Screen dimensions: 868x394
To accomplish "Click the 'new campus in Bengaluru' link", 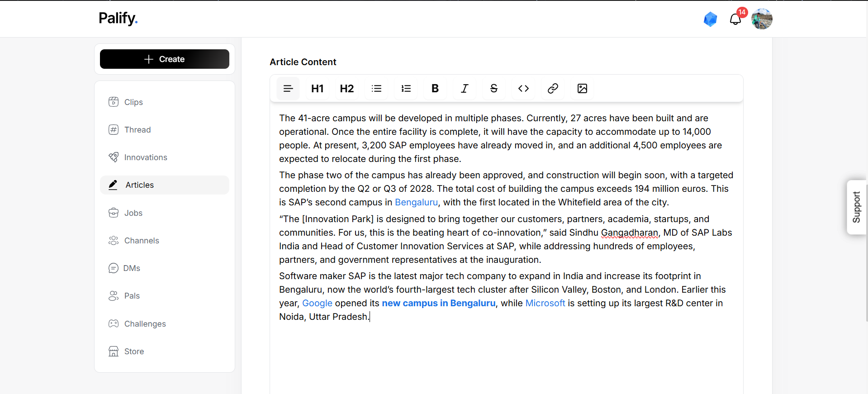I will click(x=439, y=303).
